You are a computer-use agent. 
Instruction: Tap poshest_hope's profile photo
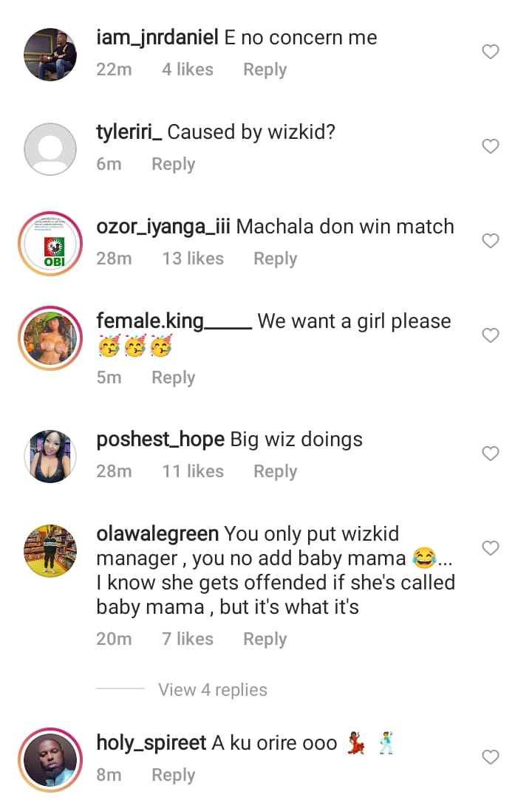(50, 456)
